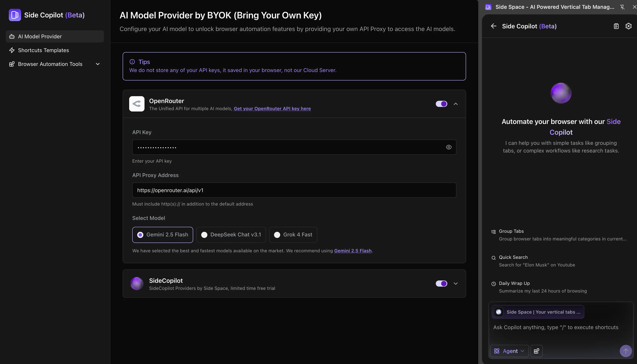Screen dimensions: 637x364
Task: Click the API Proxy Address field
Action: [x=294, y=190]
